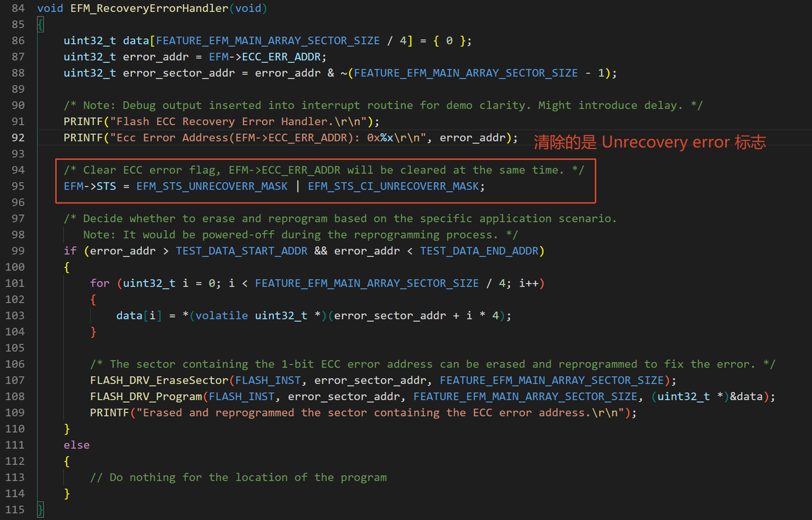Click the volatile keyword in the cast

coord(222,316)
